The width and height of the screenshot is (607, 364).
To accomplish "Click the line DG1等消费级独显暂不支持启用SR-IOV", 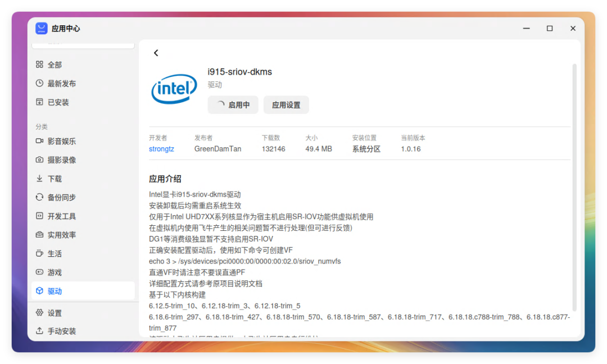I will [x=211, y=239].
